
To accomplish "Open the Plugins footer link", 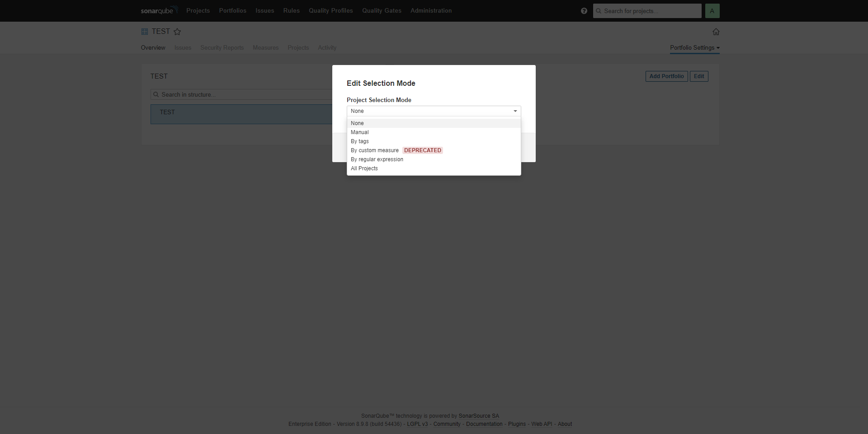I will pyautogui.click(x=517, y=424).
